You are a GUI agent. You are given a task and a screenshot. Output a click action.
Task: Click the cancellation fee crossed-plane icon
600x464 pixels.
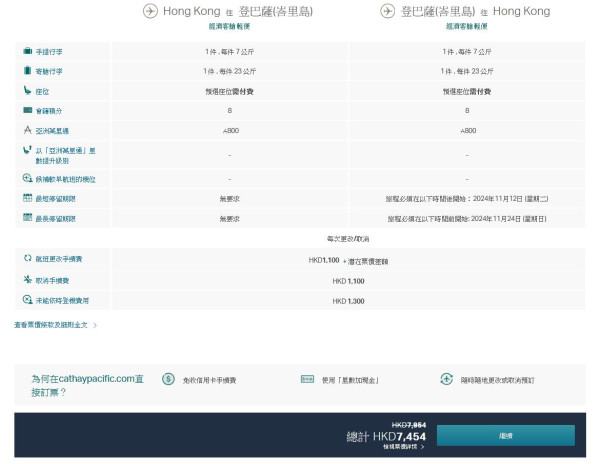[x=27, y=280]
